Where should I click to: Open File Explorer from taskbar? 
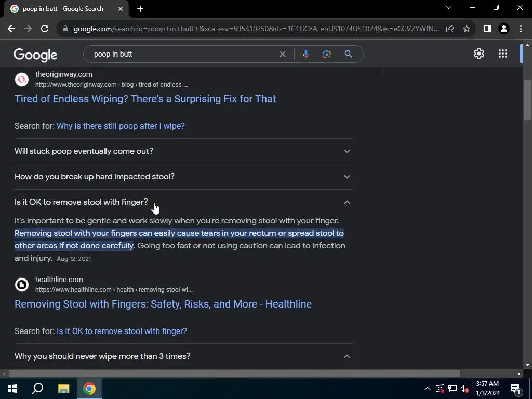63,389
